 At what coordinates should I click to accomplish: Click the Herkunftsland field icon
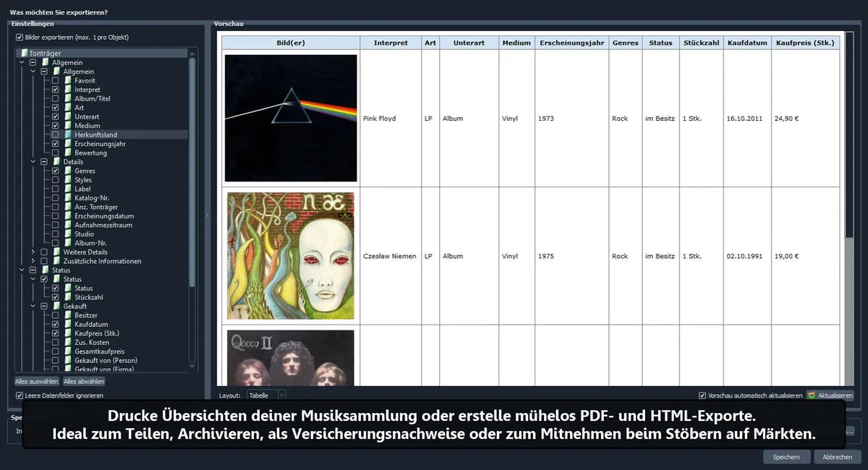(x=67, y=134)
